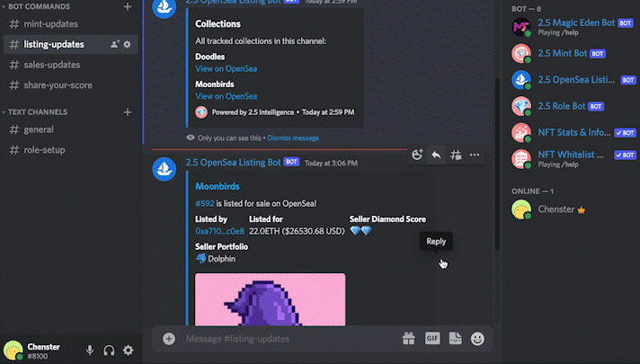Click the Chenster #8100 username tag
Screen dimensions: 640x364
coord(44,351)
